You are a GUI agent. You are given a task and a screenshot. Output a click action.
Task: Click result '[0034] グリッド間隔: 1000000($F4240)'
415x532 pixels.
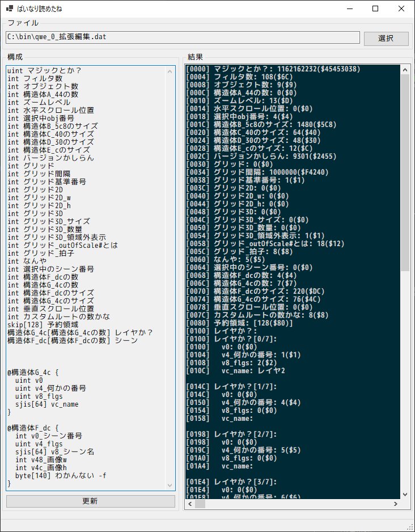tap(257, 172)
